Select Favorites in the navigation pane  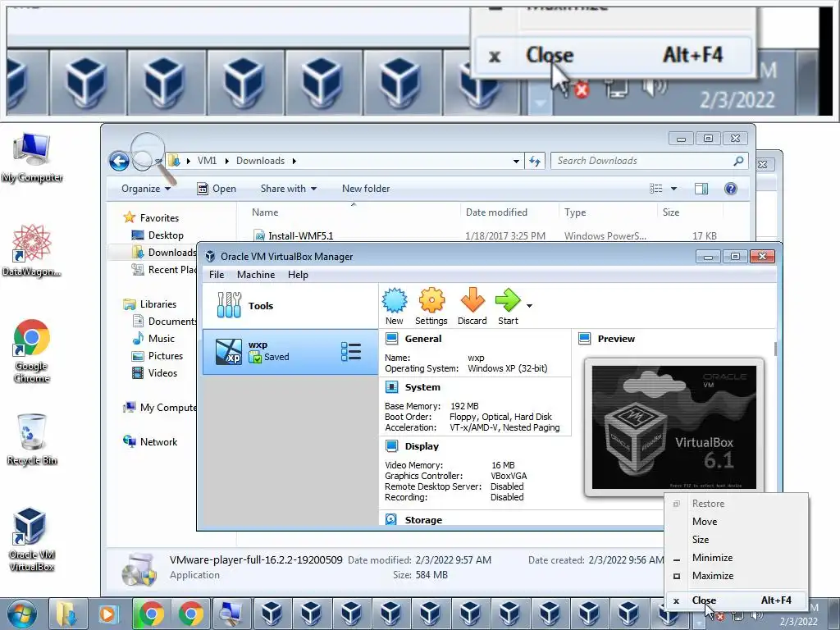point(159,218)
